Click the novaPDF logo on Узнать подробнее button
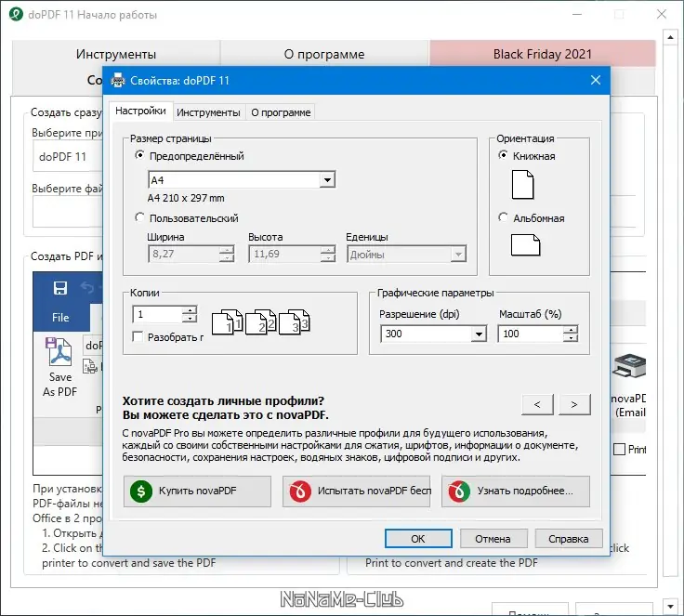The width and height of the screenshot is (684, 616). [459, 491]
